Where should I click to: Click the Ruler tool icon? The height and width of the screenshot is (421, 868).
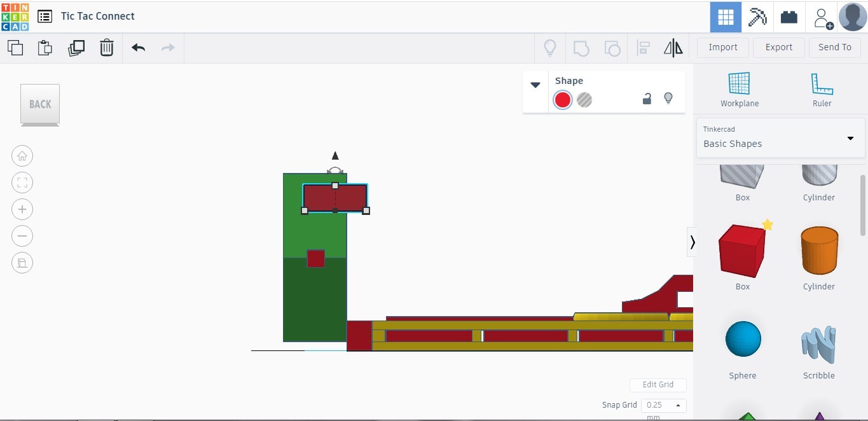(x=822, y=85)
